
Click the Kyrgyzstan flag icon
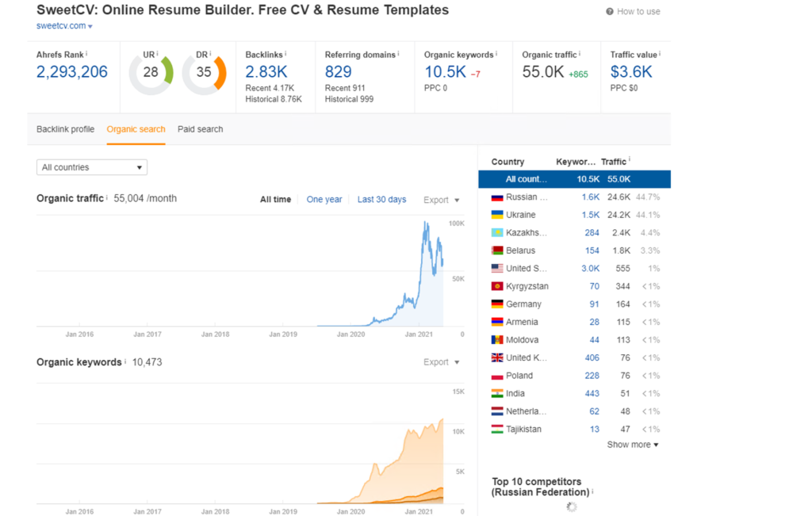point(497,286)
